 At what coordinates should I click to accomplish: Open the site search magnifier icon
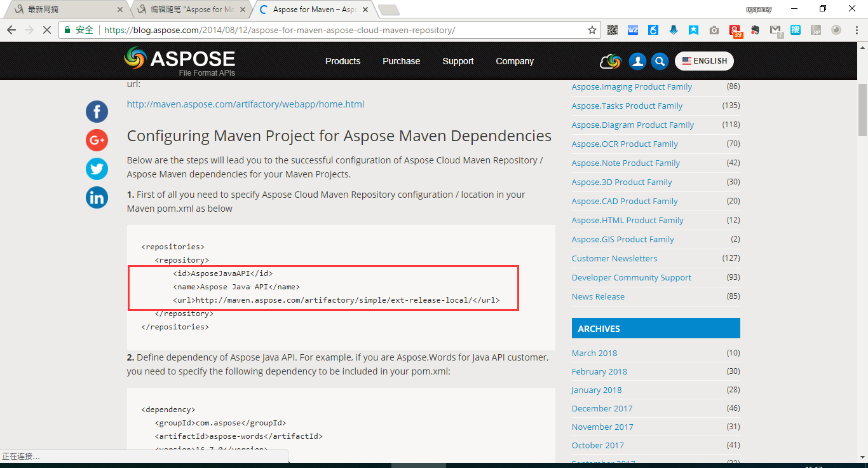click(x=660, y=61)
